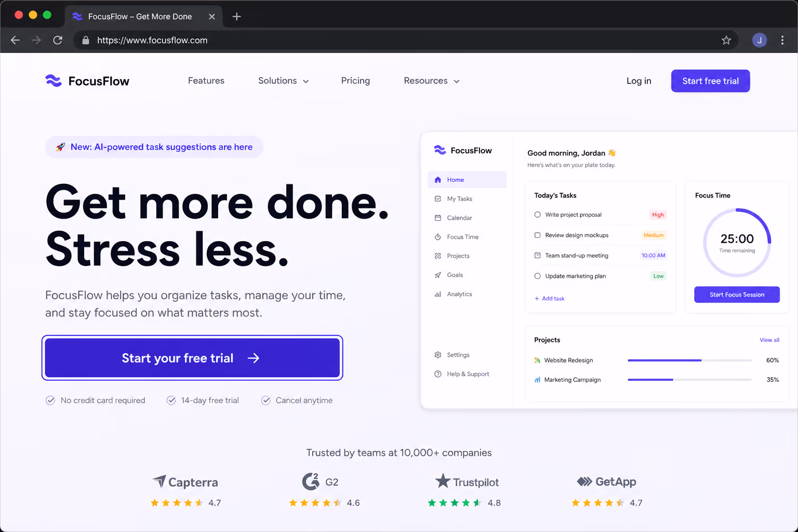The image size is (798, 532).
Task: Click the Home house icon in the dashboard sidebar
Action: coord(437,180)
